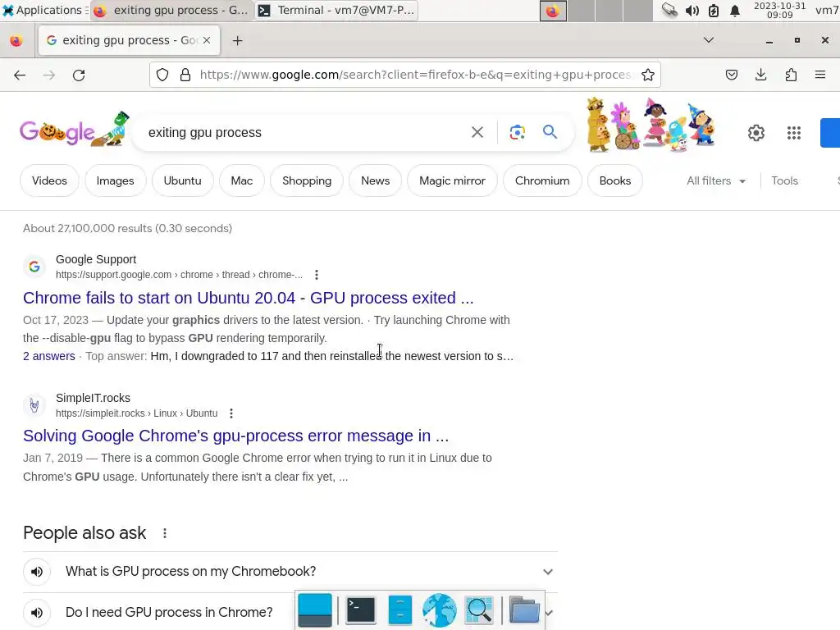The width and height of the screenshot is (840, 630).
Task: Open 'Chrome fails to start on Ubuntu 20.04' result
Action: pos(248,298)
